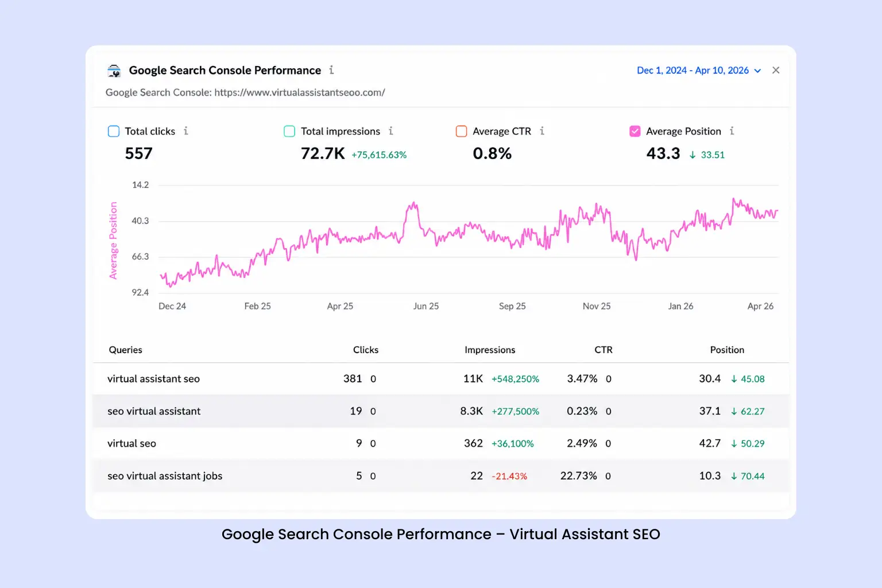Screen dimensions: 882x588
Task: Click info icon next to Total clicks
Action: [x=186, y=131]
